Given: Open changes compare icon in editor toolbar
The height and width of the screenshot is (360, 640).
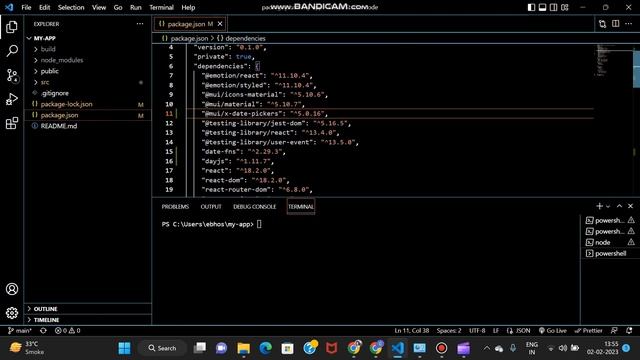Looking at the screenshot, I should (602, 24).
